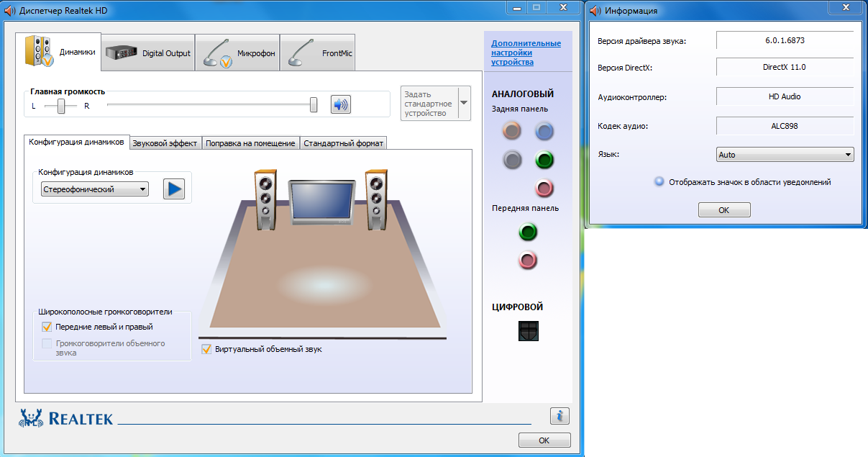Expand the Задать стандартное устройство dropdown arrow
Image resolution: width=868 pixels, height=457 pixels.
[464, 103]
